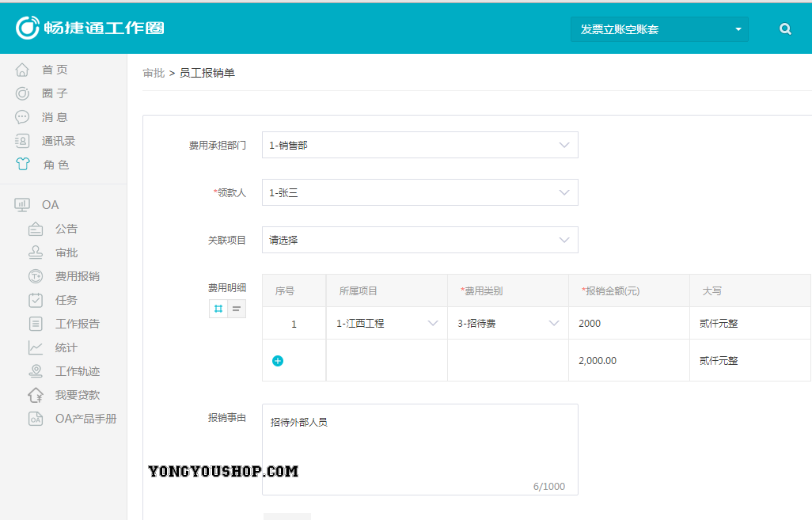Open 公告 under OA
Image resolution: width=812 pixels, height=520 pixels.
66,229
